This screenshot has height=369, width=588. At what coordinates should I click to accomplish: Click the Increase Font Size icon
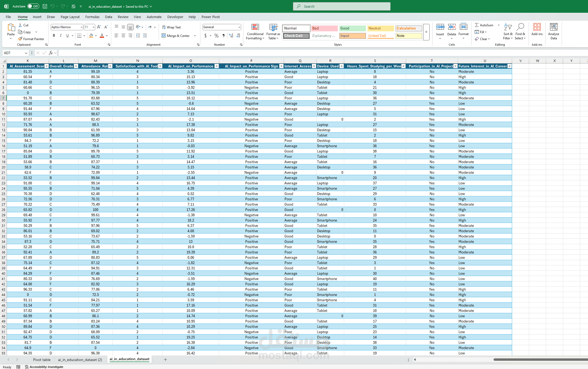[x=99, y=27]
